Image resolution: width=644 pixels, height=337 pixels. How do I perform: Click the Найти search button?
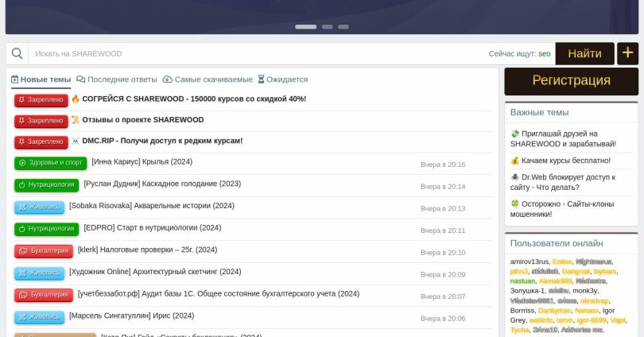(x=584, y=53)
